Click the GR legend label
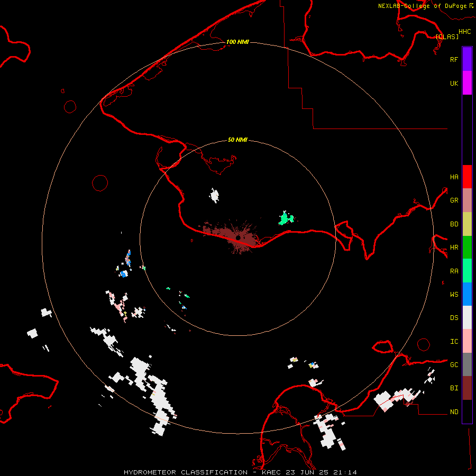Viewport: 476px width, 476px height. point(454,200)
